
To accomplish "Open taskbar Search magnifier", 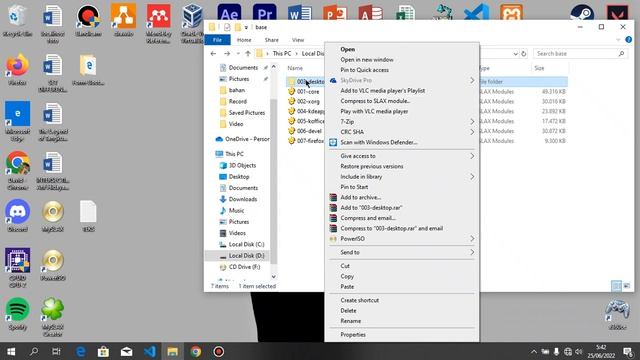I will 34,351.
